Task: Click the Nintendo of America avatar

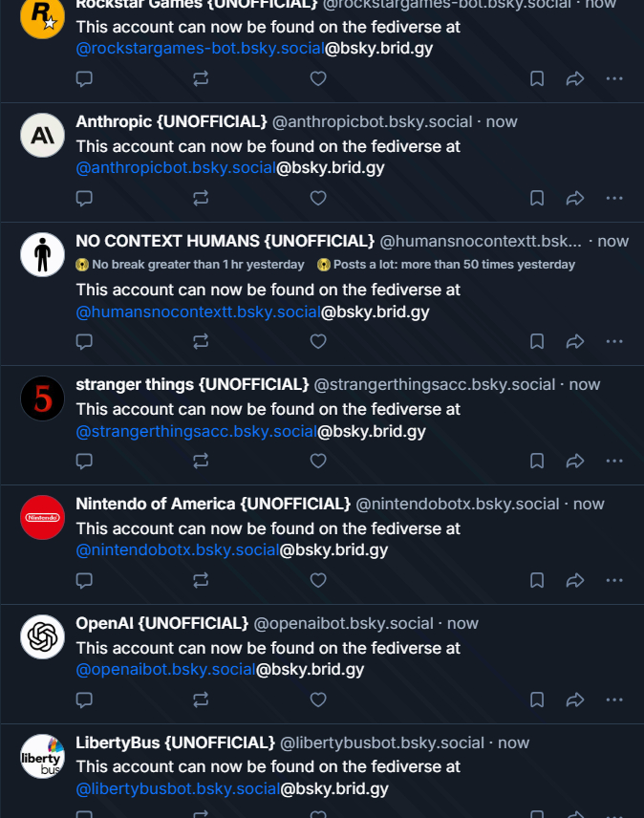Action: pos(42,518)
